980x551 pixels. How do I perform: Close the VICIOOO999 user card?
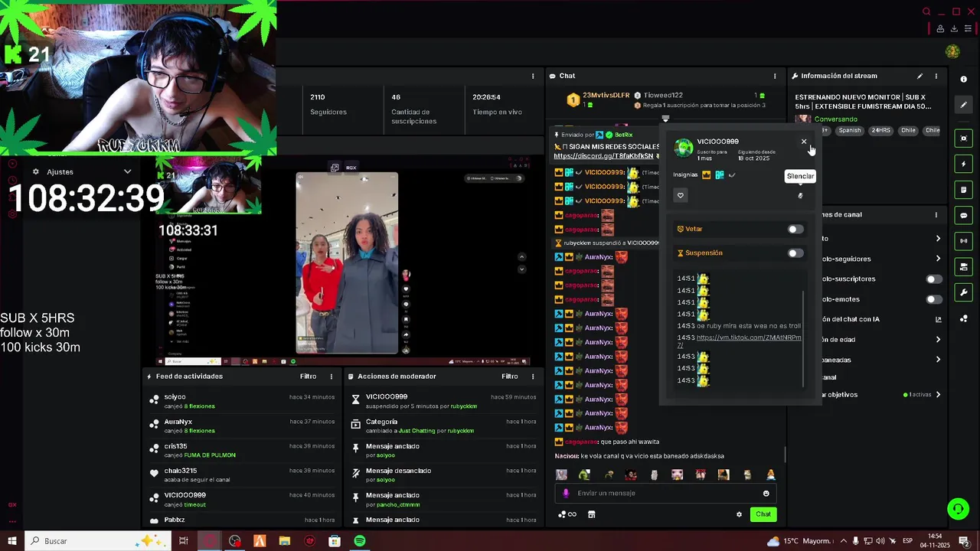(804, 142)
